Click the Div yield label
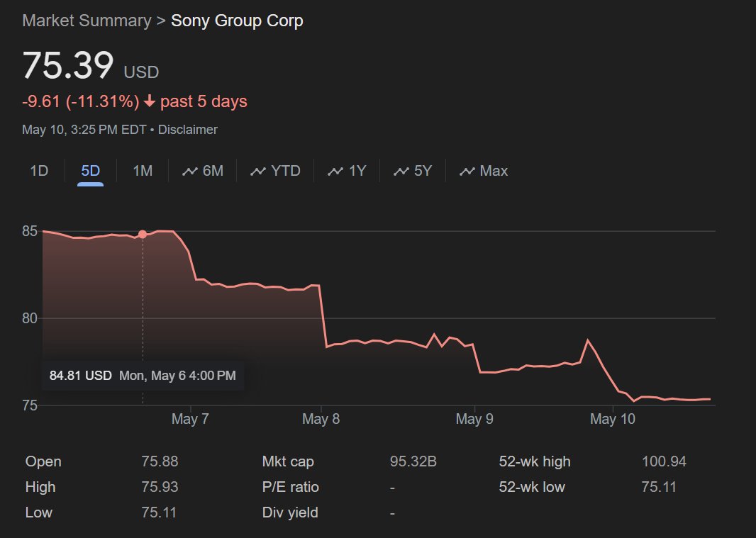 click(x=290, y=512)
